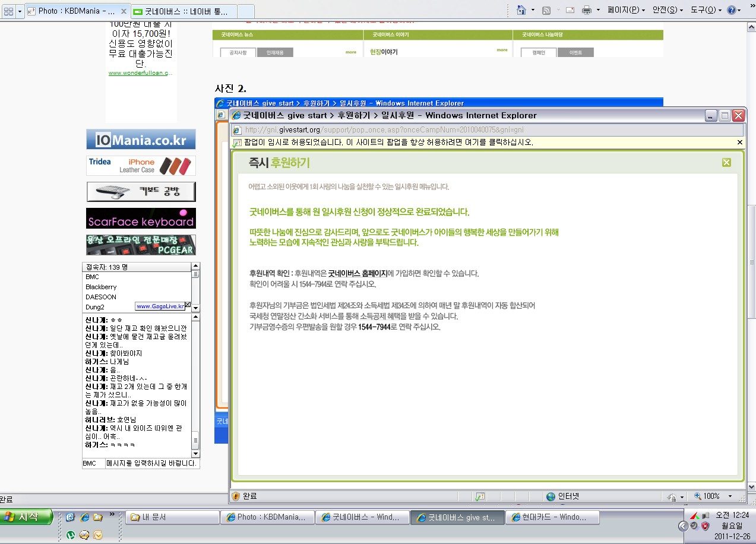Click popup status bar shield icon

236,496
